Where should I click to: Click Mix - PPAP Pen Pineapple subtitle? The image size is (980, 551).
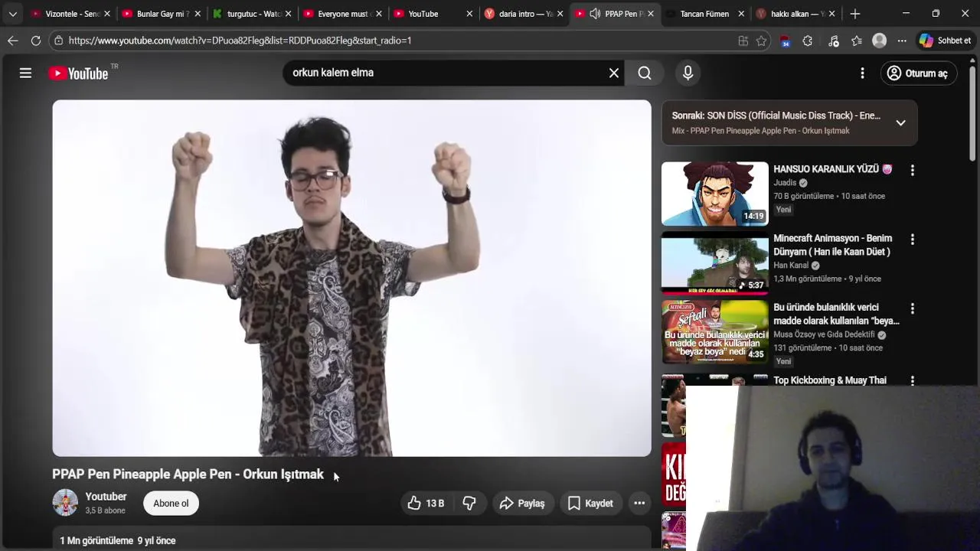click(760, 131)
